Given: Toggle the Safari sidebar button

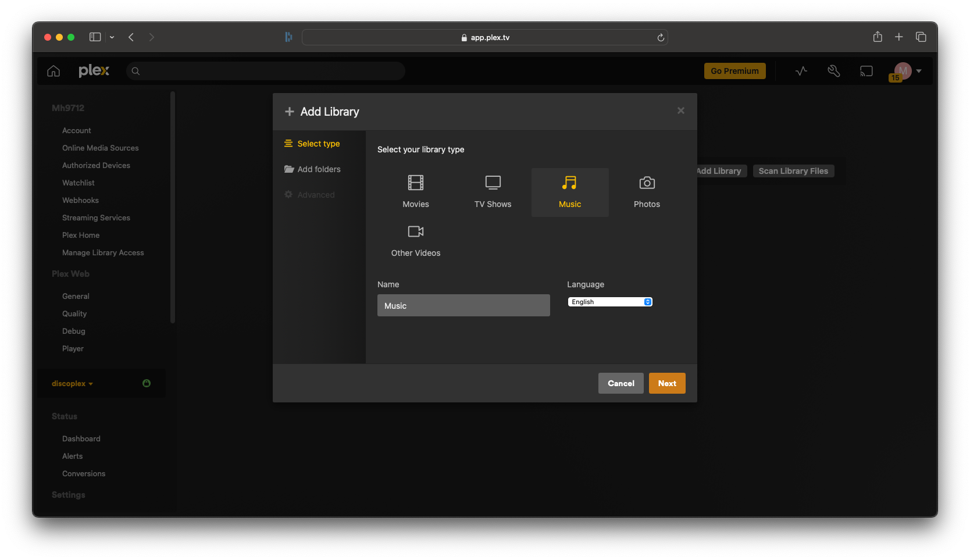Looking at the screenshot, I should (x=95, y=37).
